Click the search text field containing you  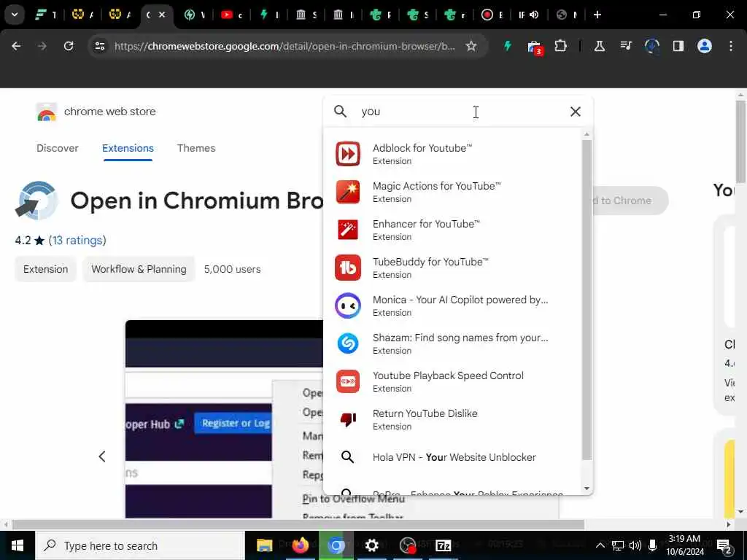coord(457,112)
